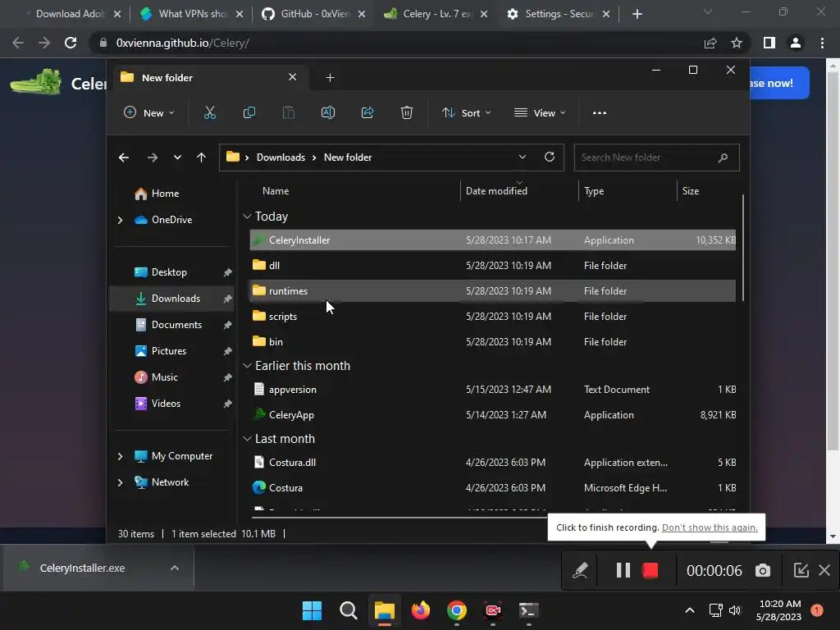Image resolution: width=840 pixels, height=630 pixels.
Task: Switch to the Download Adobe Chrome tab
Action: 71,14
